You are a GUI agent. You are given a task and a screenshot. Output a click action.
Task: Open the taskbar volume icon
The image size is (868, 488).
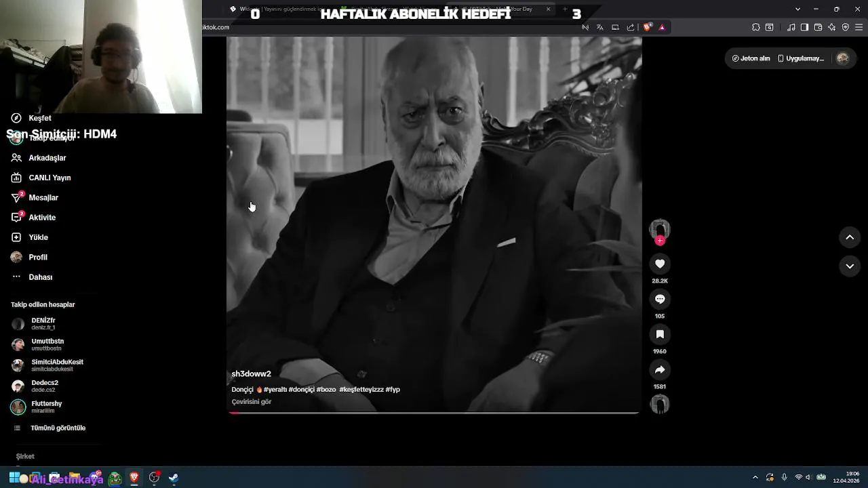pyautogui.click(x=808, y=478)
